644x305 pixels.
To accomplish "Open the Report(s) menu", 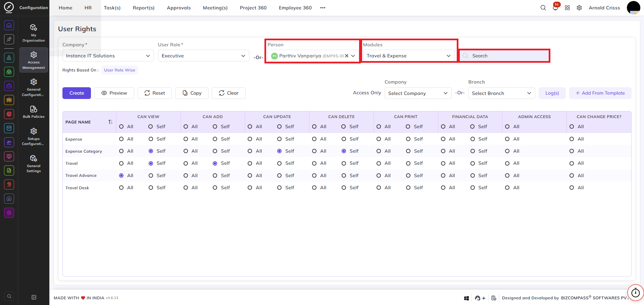I will [x=144, y=8].
